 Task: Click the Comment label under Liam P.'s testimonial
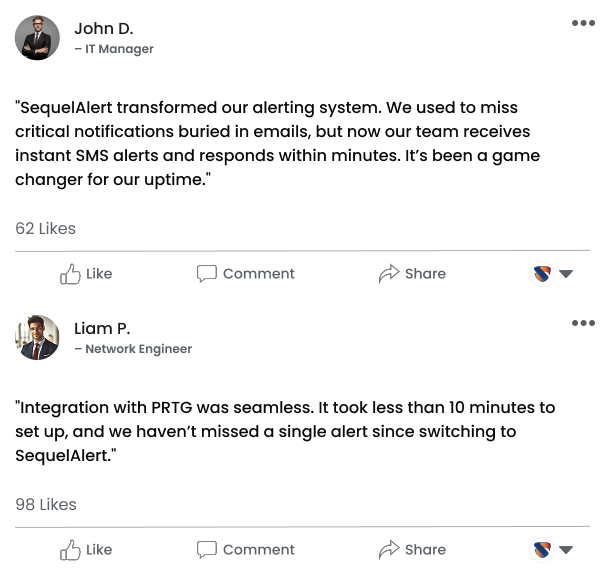tap(258, 550)
